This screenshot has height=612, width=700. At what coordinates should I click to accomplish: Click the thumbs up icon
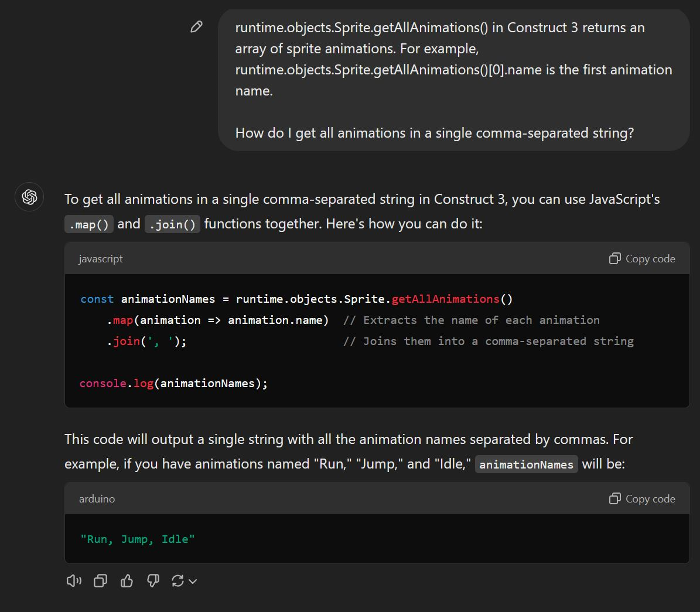click(x=127, y=581)
